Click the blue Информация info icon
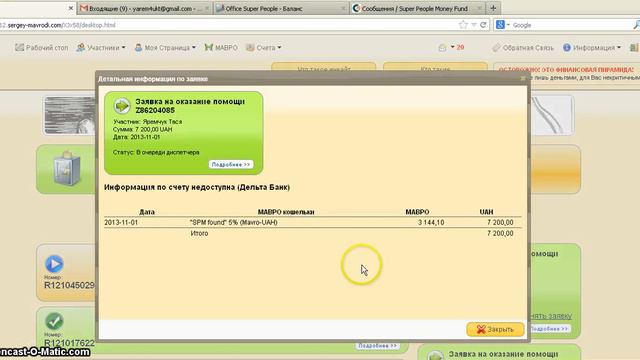Image resolution: width=640 pixels, height=360 pixels. 567,48
